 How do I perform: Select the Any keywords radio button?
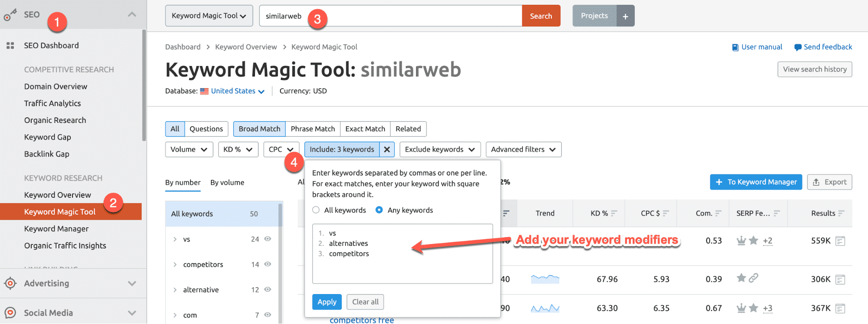pyautogui.click(x=379, y=210)
